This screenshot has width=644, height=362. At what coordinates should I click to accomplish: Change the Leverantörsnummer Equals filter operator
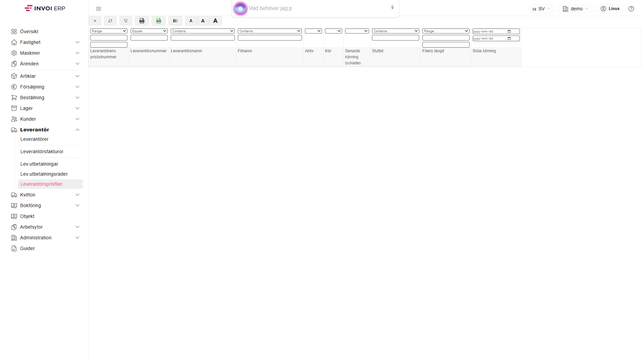pos(149,31)
